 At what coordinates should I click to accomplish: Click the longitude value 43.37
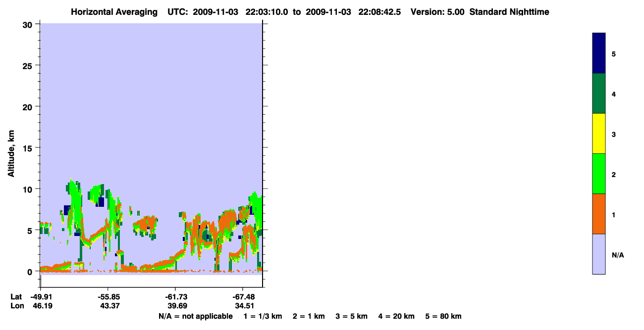pyautogui.click(x=109, y=306)
